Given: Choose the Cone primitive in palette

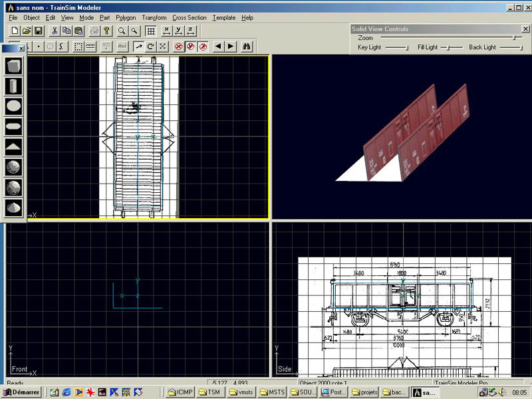Looking at the screenshot, I should 14,207.
